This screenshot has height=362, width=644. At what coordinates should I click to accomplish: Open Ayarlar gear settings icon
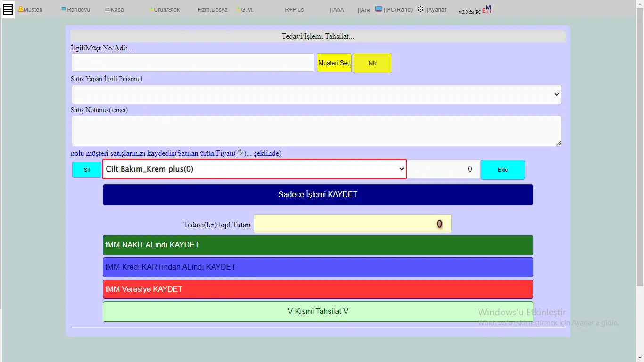coord(421,9)
